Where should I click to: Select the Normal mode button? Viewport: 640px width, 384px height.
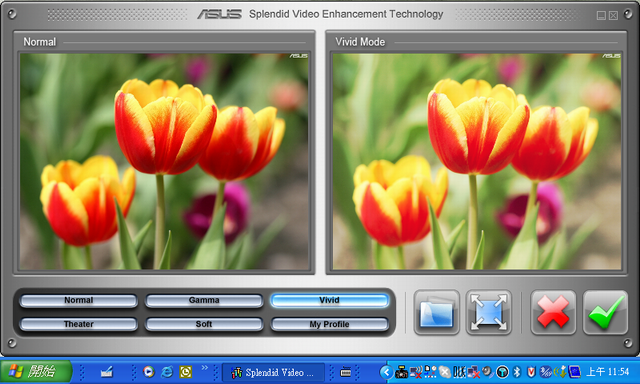(x=78, y=300)
